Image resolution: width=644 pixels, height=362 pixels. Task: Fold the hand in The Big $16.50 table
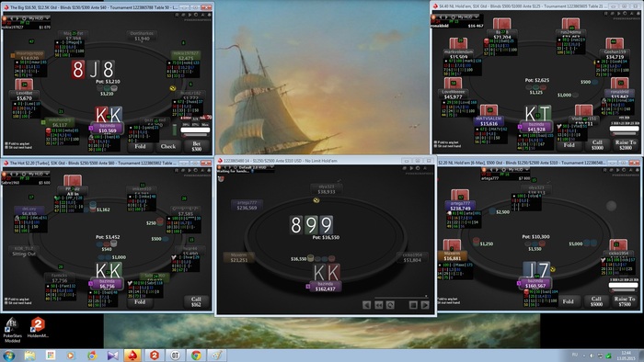point(140,146)
